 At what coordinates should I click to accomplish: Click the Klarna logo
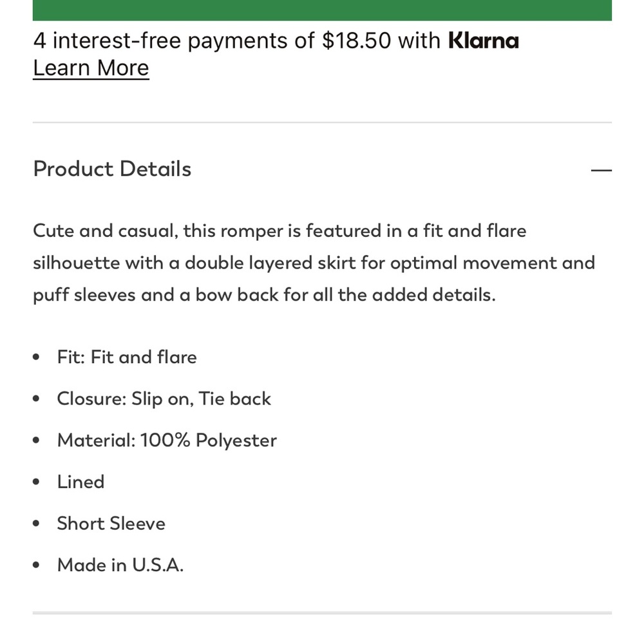[484, 41]
